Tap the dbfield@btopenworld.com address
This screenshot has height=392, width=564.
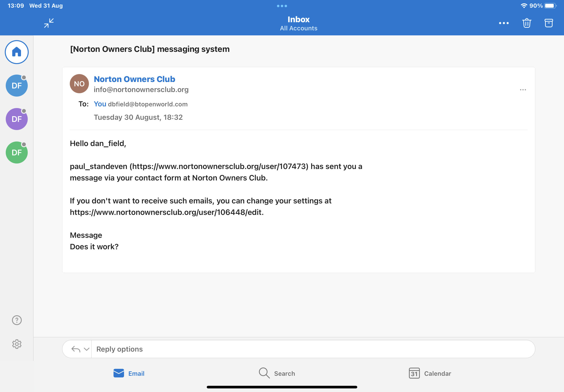[x=148, y=104]
